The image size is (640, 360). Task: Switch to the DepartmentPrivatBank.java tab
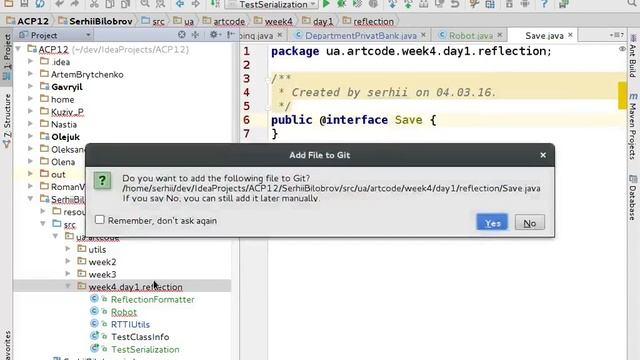(x=361, y=36)
